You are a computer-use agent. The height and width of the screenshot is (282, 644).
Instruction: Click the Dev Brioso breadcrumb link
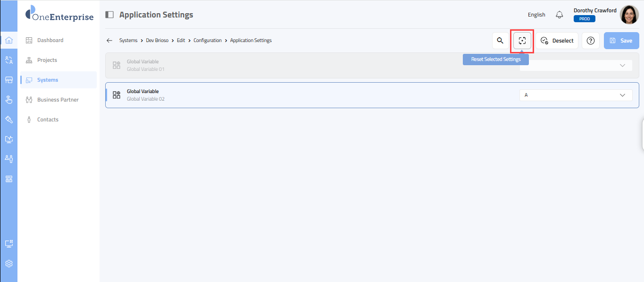pos(157,41)
